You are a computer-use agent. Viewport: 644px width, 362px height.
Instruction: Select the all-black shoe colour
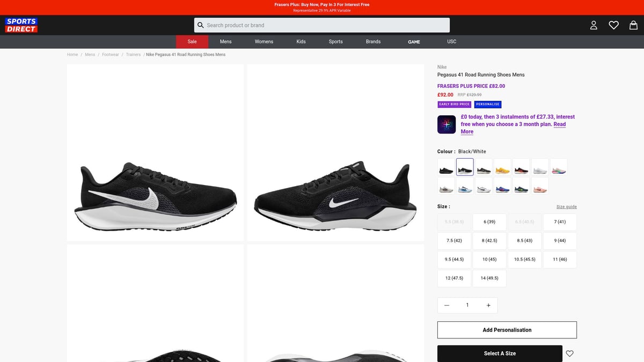[x=446, y=167]
